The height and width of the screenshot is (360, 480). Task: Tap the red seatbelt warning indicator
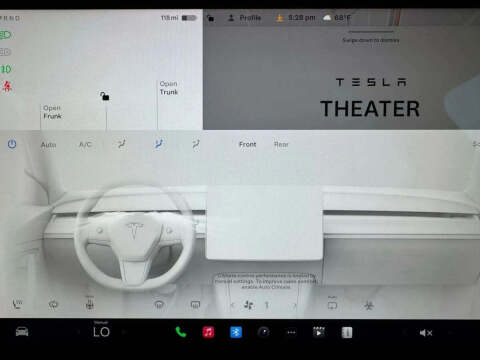pos(7,86)
